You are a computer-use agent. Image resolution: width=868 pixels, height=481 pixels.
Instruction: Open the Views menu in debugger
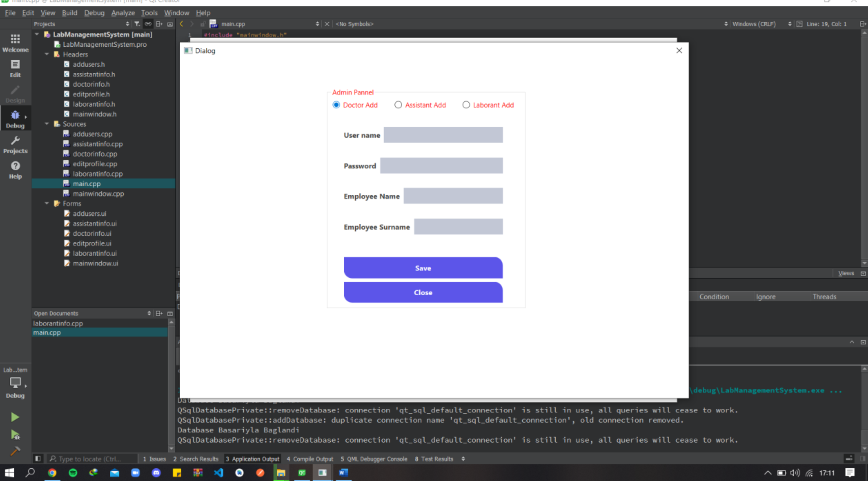click(x=846, y=273)
